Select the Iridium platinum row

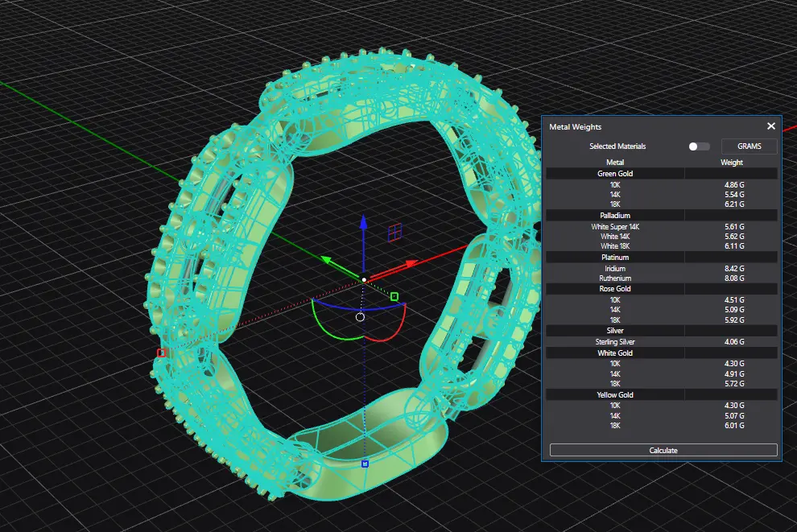click(x=662, y=268)
